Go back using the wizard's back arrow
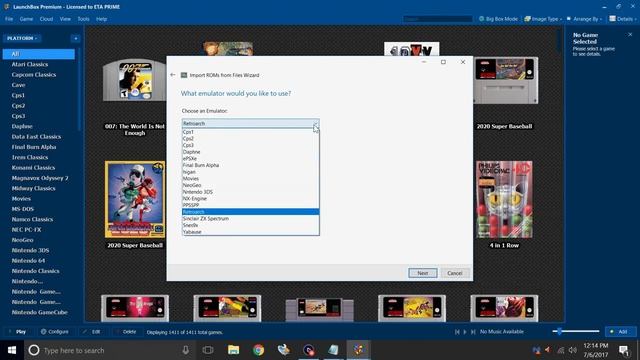Screen dimensions: 640x360 [x=173, y=75]
